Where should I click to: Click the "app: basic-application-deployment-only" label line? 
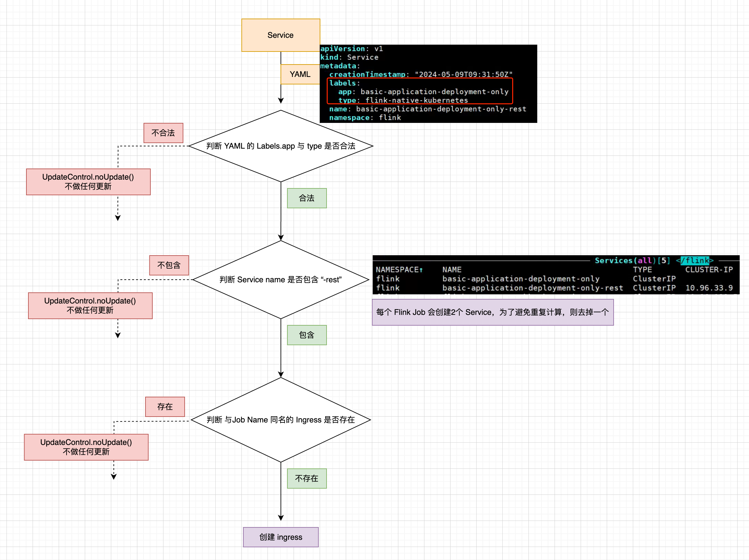tap(423, 92)
